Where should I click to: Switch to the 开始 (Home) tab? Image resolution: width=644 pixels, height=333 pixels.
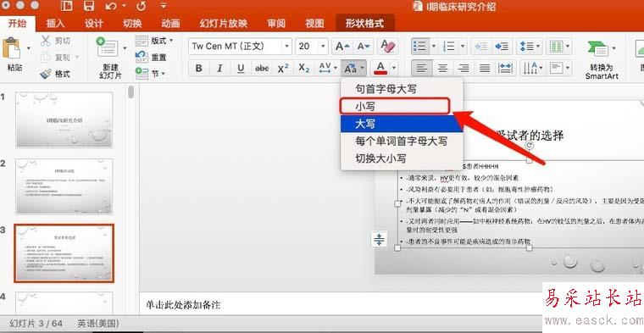tap(17, 24)
